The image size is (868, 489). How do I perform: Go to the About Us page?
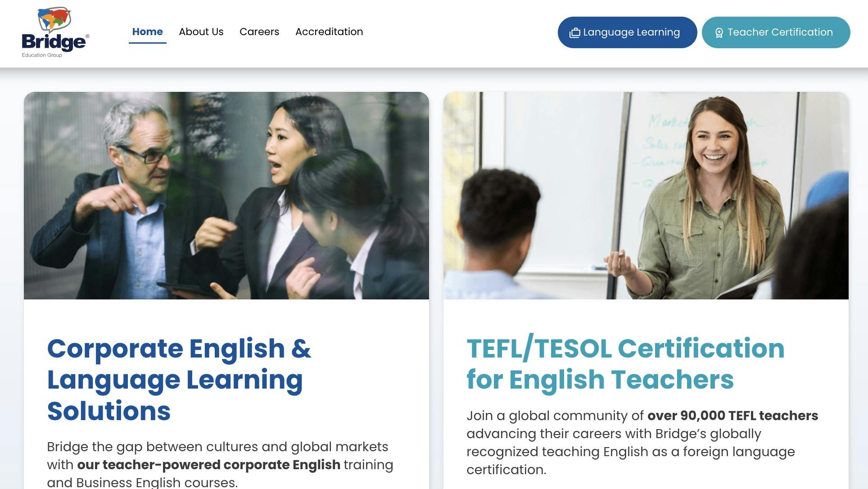[x=201, y=32]
